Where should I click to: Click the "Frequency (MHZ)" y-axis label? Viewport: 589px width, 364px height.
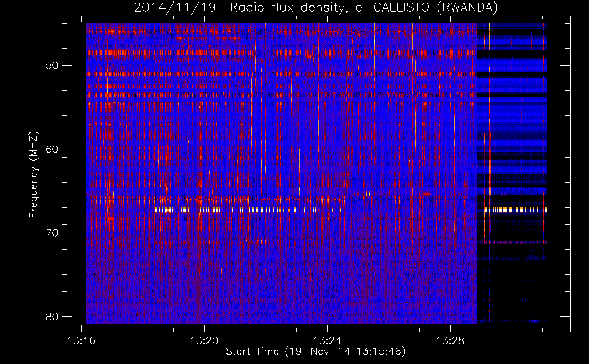click(33, 175)
